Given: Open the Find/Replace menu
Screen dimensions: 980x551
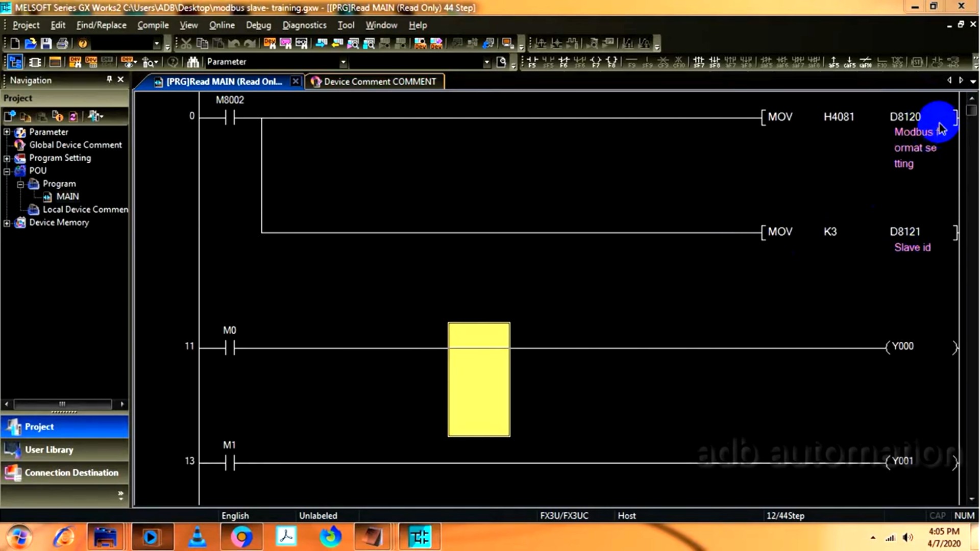Looking at the screenshot, I should pos(101,25).
